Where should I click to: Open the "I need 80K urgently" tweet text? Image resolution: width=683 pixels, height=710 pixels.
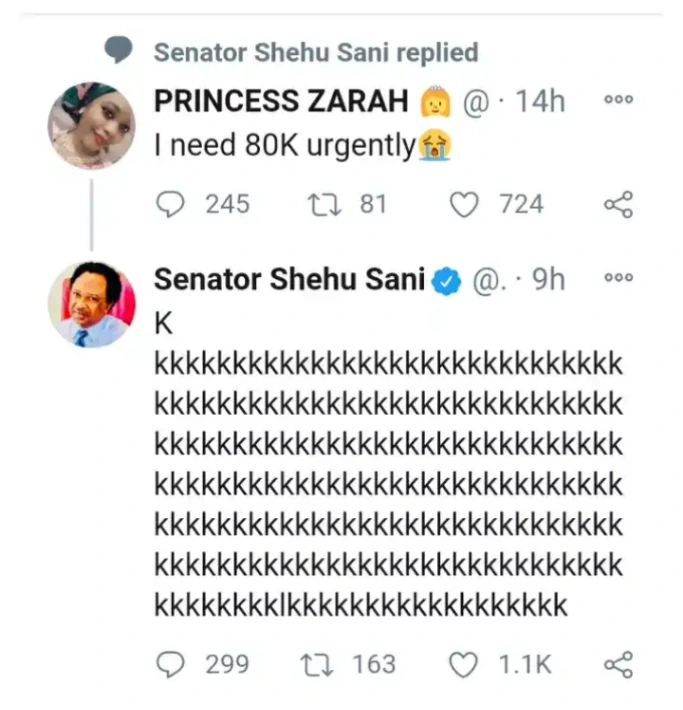coord(285,146)
